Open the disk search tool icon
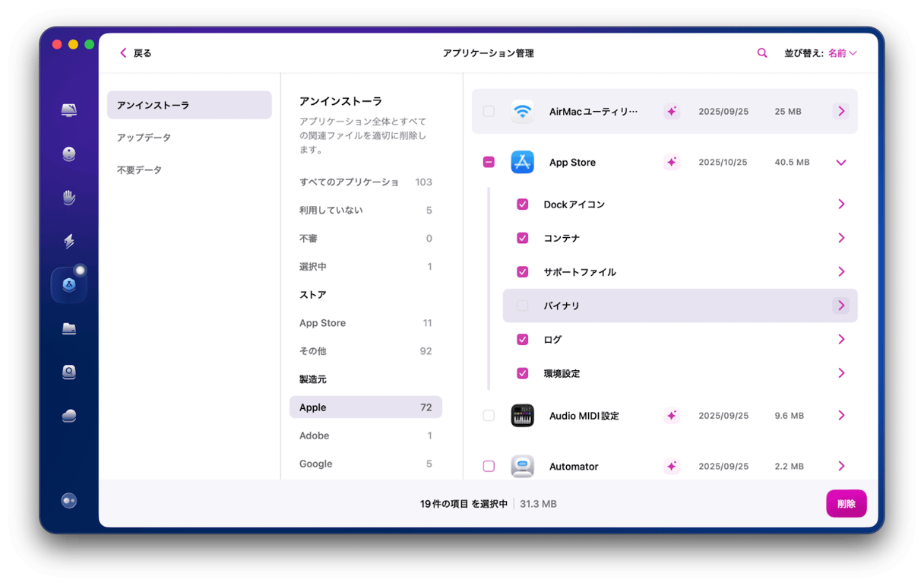 [x=68, y=371]
